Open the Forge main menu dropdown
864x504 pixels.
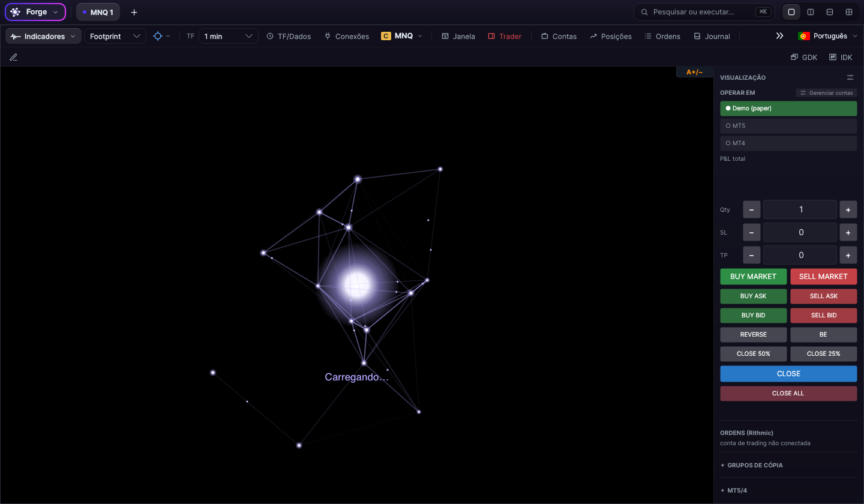tap(35, 12)
